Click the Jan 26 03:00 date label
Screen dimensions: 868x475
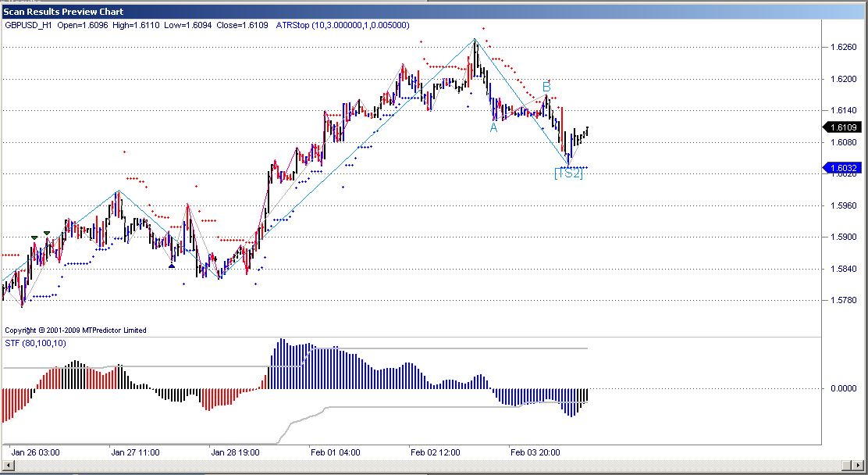click(x=35, y=452)
